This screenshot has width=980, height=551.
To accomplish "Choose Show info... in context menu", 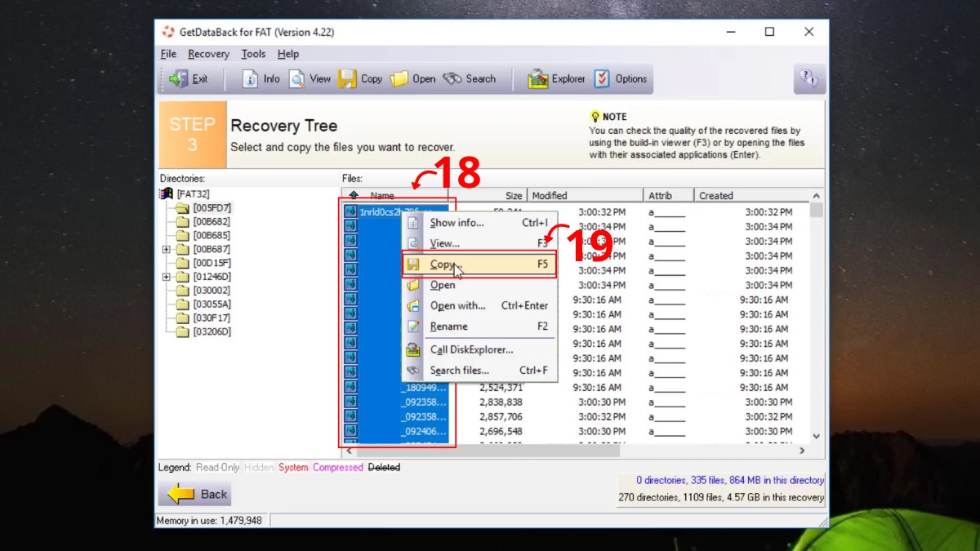I will point(479,223).
